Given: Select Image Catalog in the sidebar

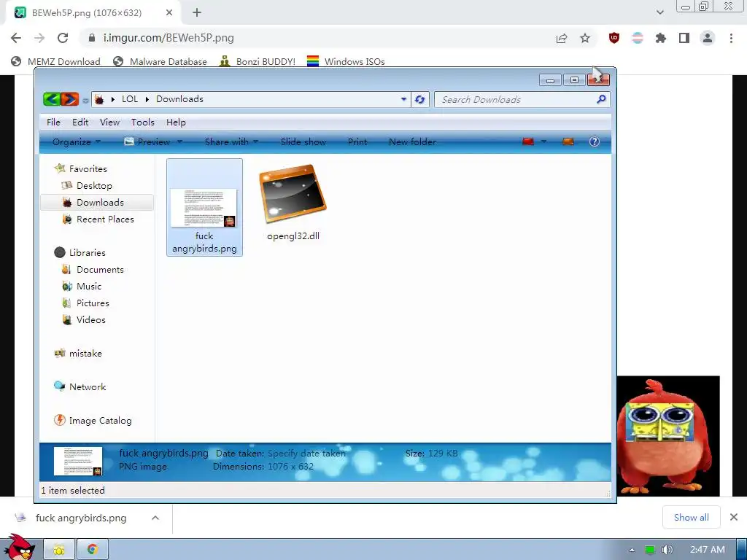Looking at the screenshot, I should click(100, 421).
